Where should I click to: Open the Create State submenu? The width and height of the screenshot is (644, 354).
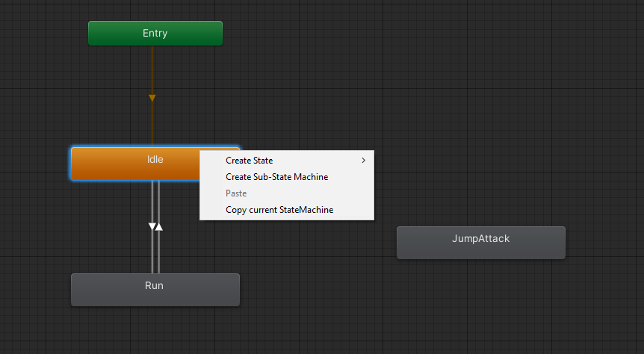pyautogui.click(x=287, y=161)
